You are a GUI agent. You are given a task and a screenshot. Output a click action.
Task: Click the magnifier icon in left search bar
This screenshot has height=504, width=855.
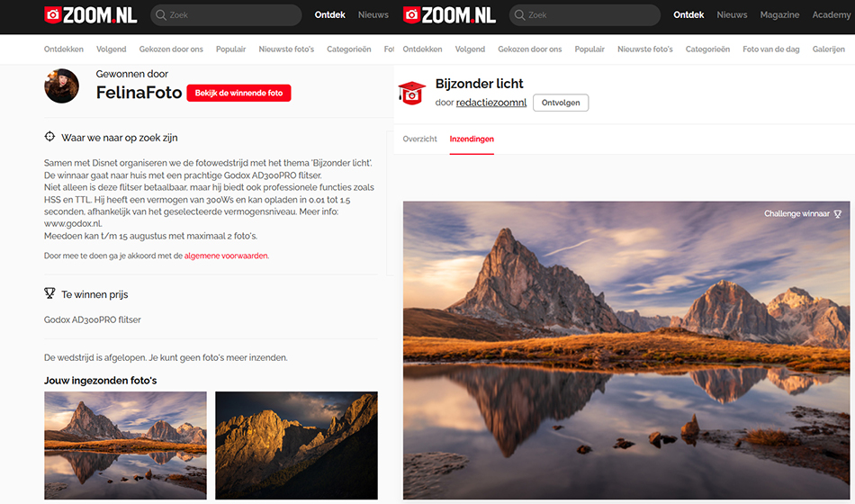coord(161,15)
